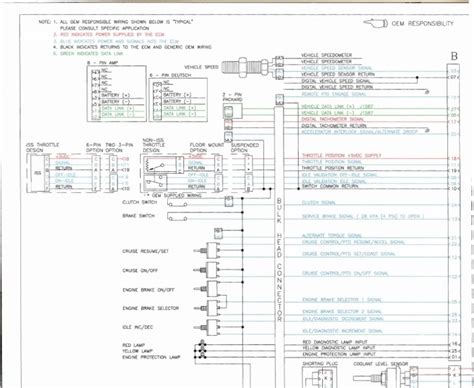
Task: Click the 'CRUISE RESUME/SET' switch label
Action: [145, 251]
